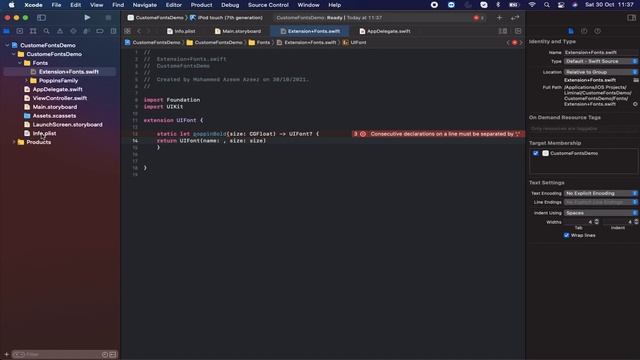Toggle source control status filter icon
The image size is (640, 360).
pyautogui.click(x=113, y=354)
